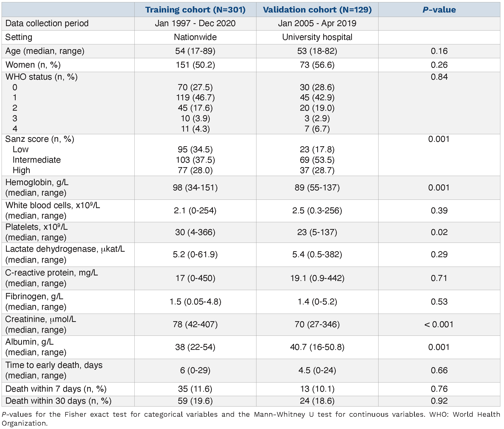Click the Sanz score Intermediate label

pyautogui.click(x=37, y=160)
